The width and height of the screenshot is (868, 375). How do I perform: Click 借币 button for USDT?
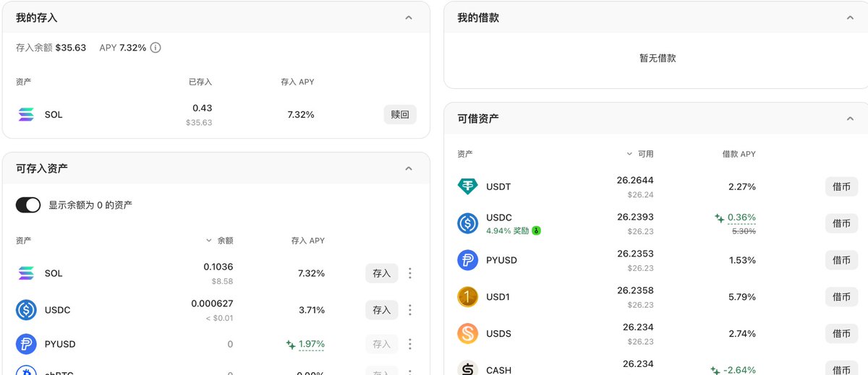(x=841, y=186)
